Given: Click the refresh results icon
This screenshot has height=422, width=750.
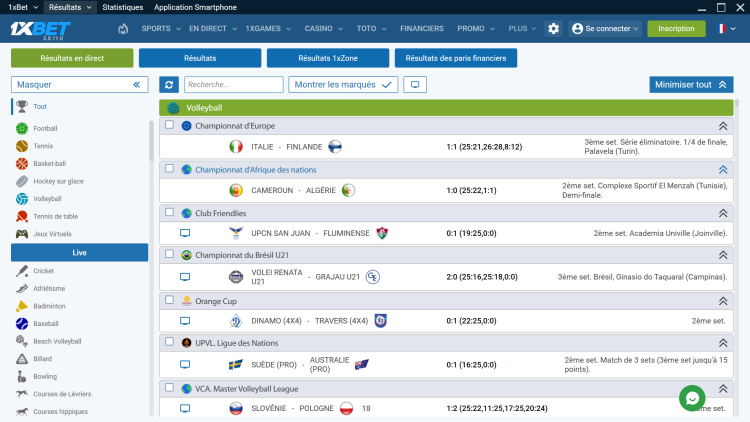Looking at the screenshot, I should pos(169,85).
